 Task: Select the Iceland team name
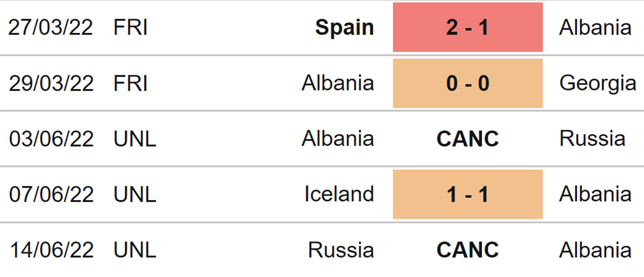pos(339,194)
